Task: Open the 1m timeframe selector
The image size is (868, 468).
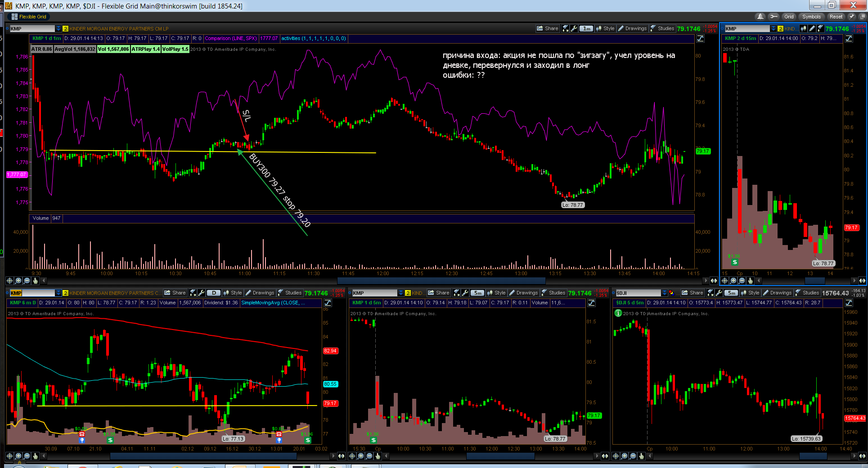Action: pyautogui.click(x=586, y=28)
